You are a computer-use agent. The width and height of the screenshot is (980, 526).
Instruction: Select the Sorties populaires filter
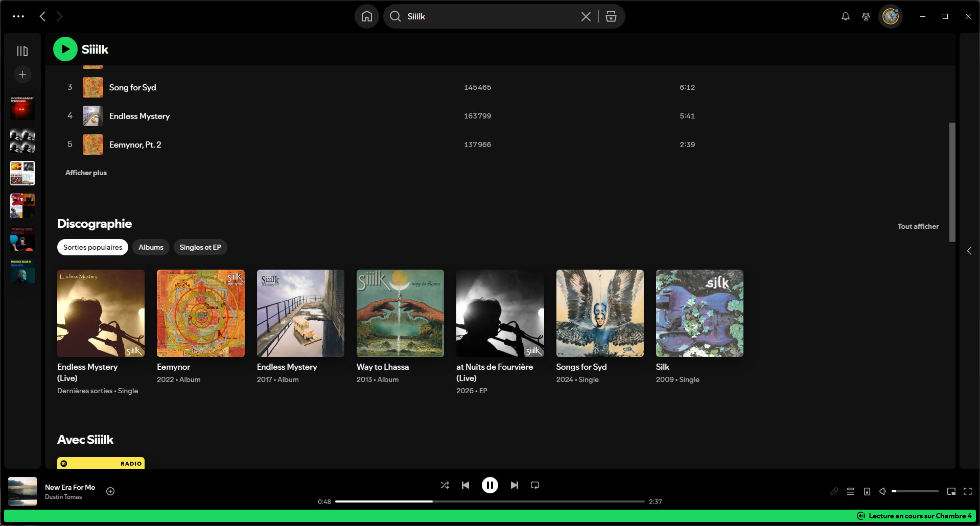92,247
